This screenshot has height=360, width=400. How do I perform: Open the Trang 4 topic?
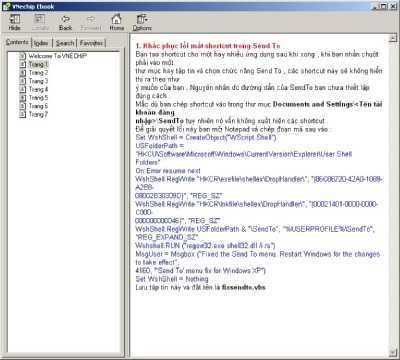pyautogui.click(x=38, y=89)
